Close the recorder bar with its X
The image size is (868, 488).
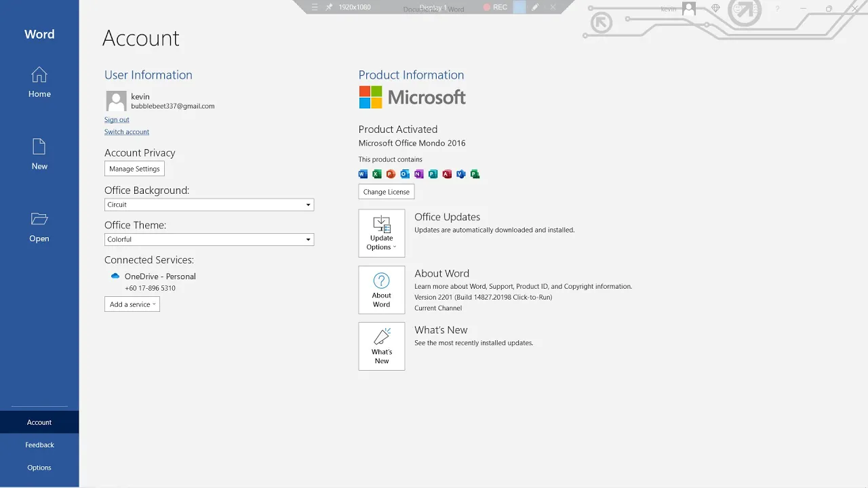553,7
